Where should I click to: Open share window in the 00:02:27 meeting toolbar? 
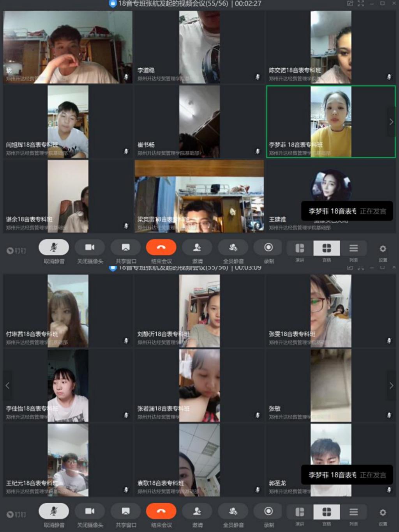[125, 247]
